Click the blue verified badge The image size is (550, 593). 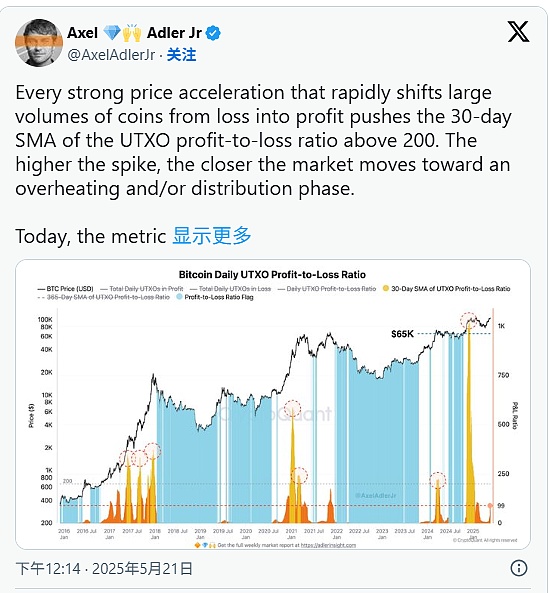[x=213, y=33]
